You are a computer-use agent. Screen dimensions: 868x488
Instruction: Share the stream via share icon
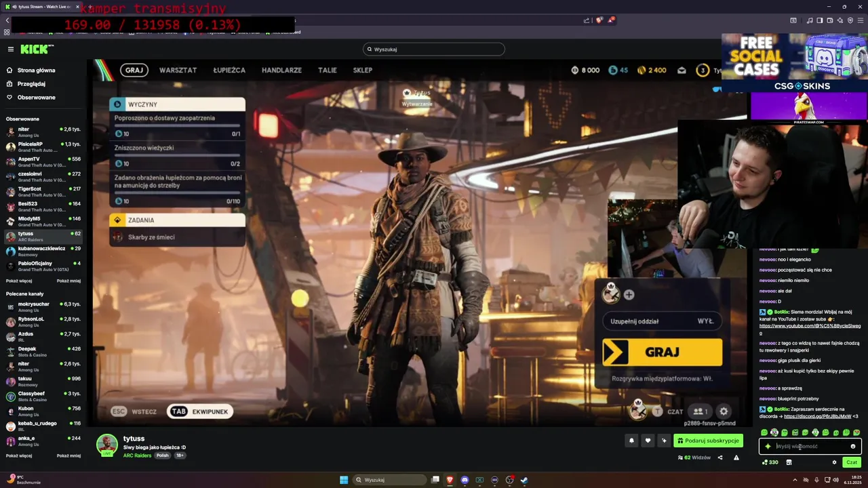point(720,457)
